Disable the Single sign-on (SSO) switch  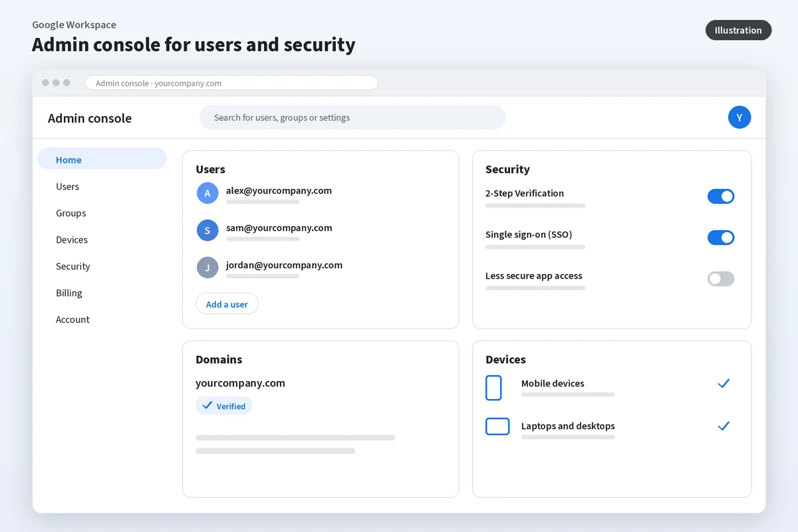[721, 237]
